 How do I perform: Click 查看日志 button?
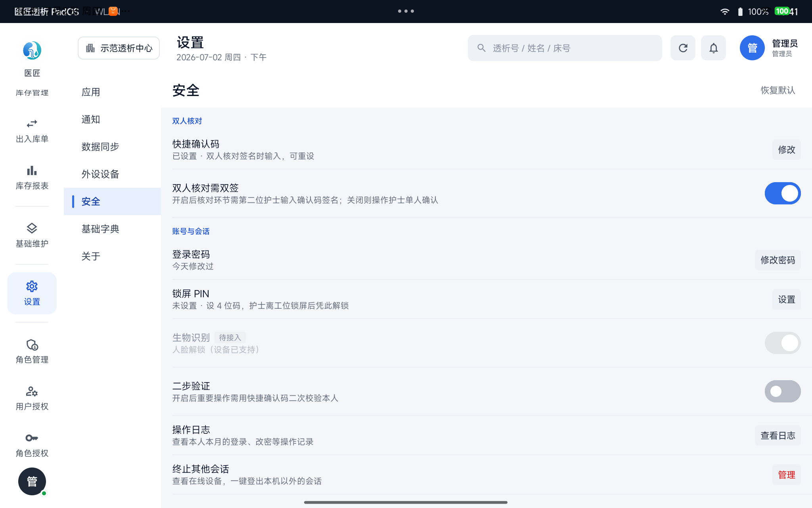coord(778,435)
